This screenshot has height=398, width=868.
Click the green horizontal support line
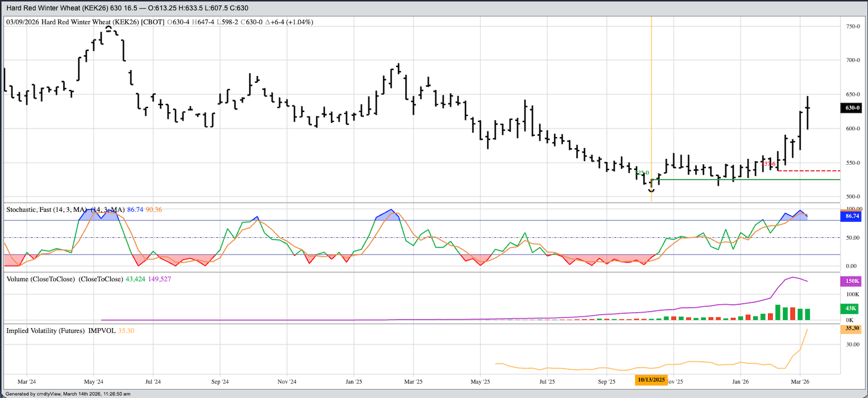pos(748,179)
